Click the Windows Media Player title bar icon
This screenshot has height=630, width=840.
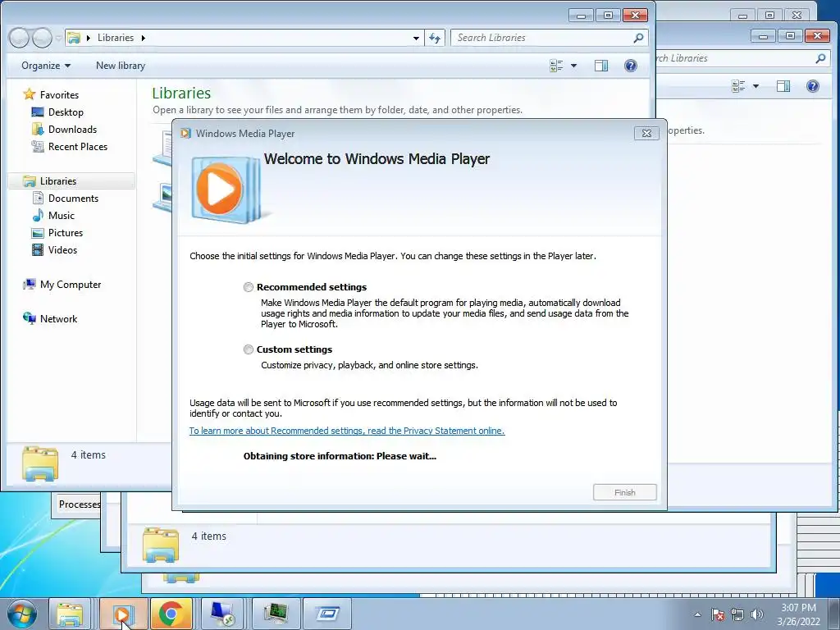click(x=185, y=134)
